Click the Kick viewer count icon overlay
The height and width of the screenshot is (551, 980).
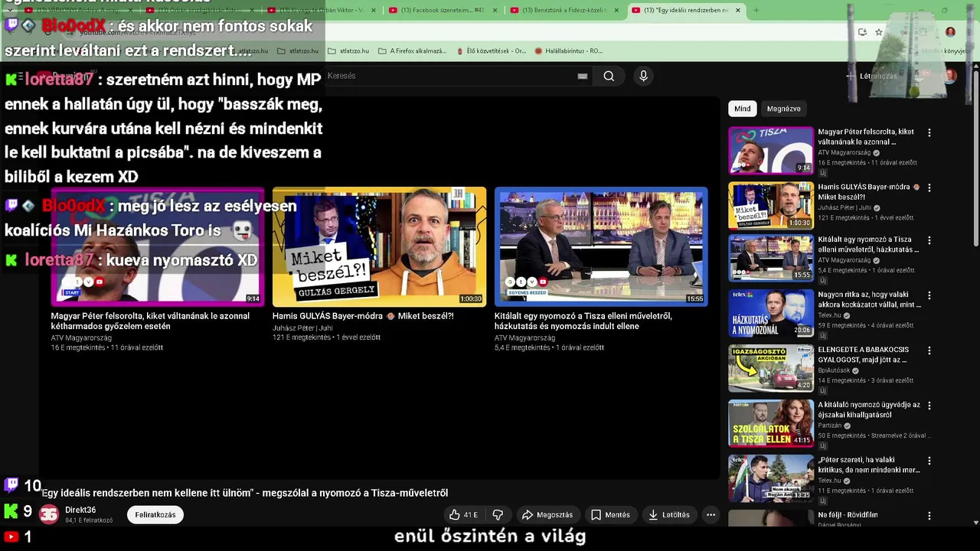[x=11, y=510]
